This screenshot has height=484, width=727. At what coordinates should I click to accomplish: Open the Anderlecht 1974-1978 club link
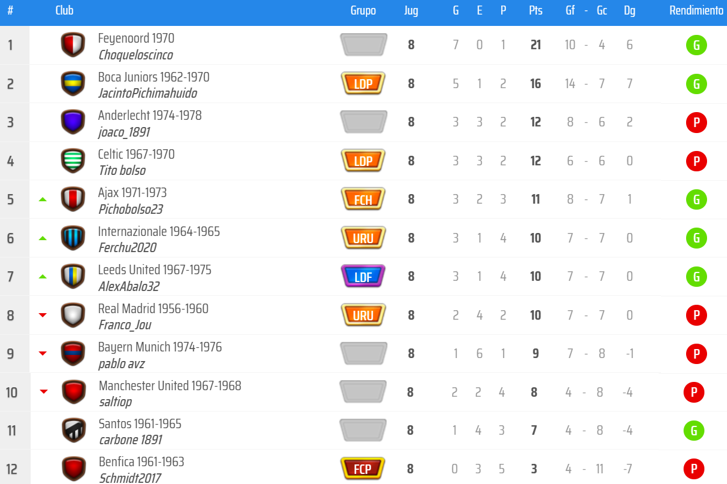(150, 115)
